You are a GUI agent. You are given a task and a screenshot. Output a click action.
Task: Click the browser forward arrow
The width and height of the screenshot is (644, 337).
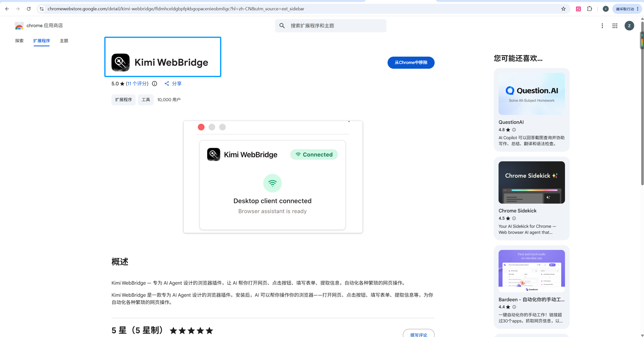[18, 9]
